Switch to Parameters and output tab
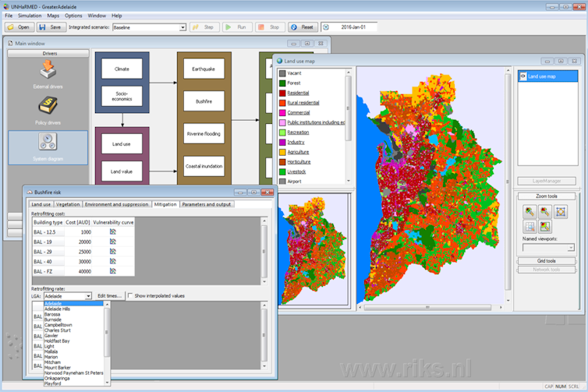Screen dimensions: 588x392 (206, 204)
